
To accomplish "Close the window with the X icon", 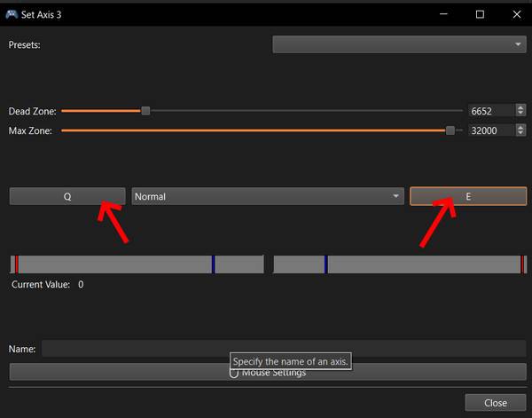I will (517, 14).
